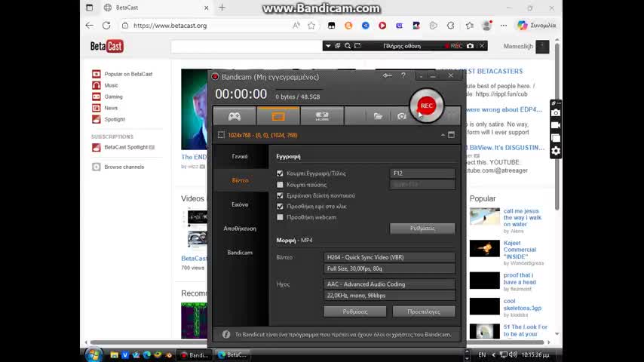This screenshot has width=644, height=362.
Task: Enable Προσθήκη webcam checkbox
Action: [x=280, y=217]
